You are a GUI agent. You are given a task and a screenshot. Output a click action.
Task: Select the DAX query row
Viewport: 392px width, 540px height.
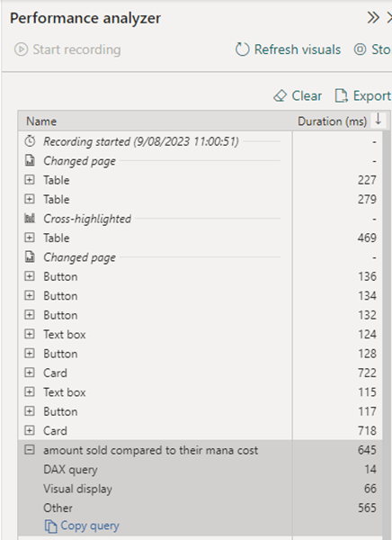pos(200,469)
